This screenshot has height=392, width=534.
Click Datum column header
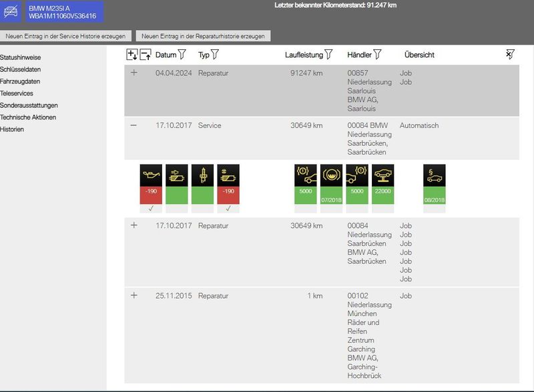(166, 55)
